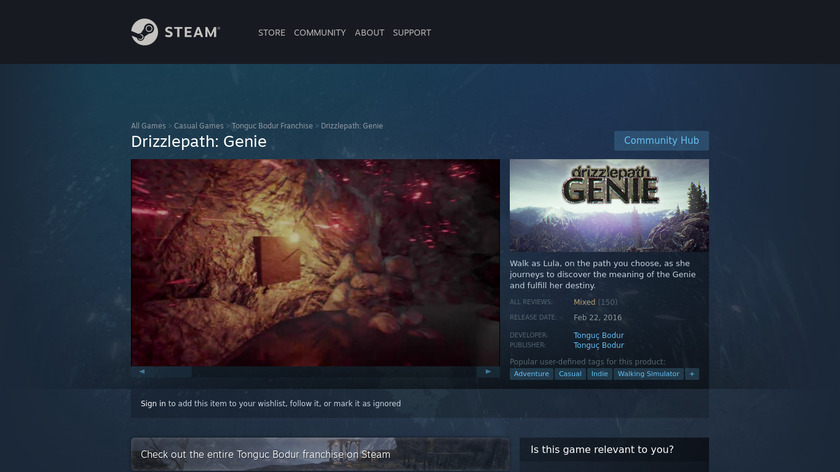840x472 pixels.
Task: Open developer Tonguç Bodur link
Action: pyautogui.click(x=598, y=335)
